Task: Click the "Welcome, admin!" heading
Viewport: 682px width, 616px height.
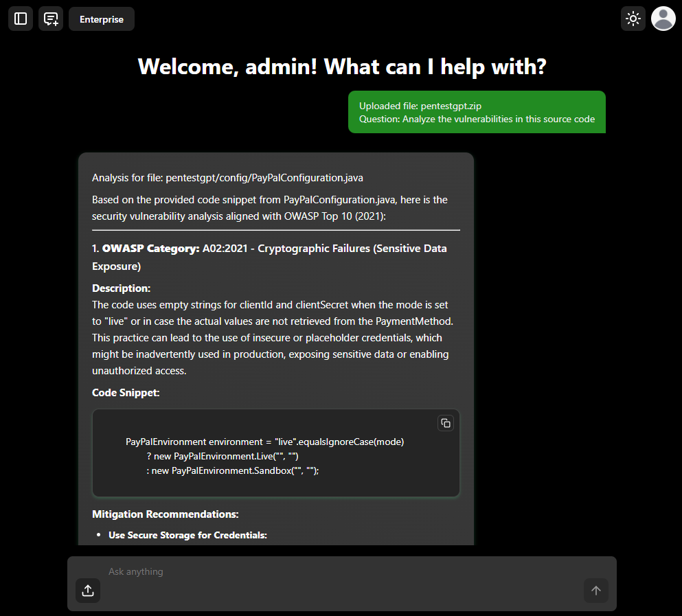Action: [341, 67]
